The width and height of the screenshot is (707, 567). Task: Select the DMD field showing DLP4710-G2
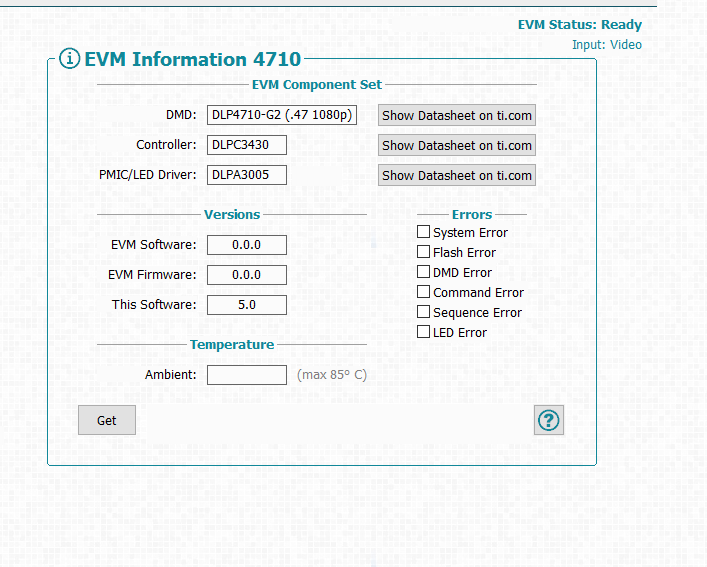(x=282, y=115)
